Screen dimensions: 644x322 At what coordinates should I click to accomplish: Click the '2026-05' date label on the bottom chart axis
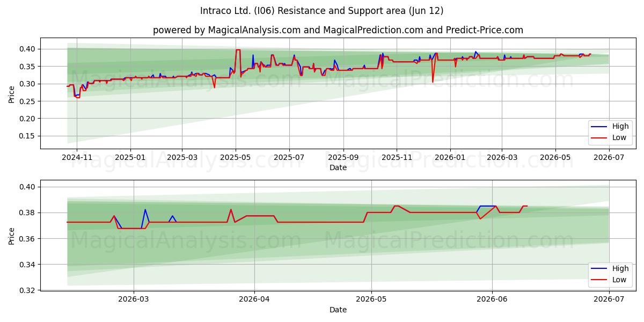pos(371,300)
